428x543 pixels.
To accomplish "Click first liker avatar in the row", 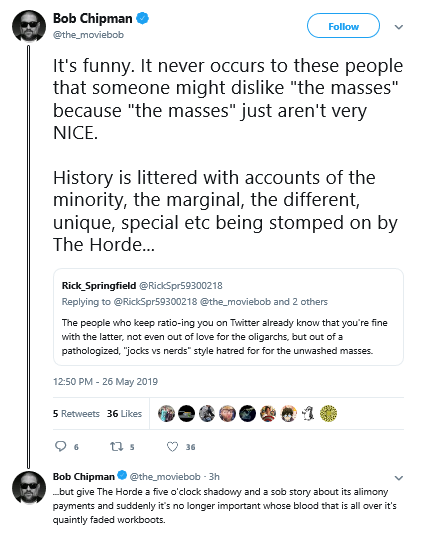I will click(166, 413).
